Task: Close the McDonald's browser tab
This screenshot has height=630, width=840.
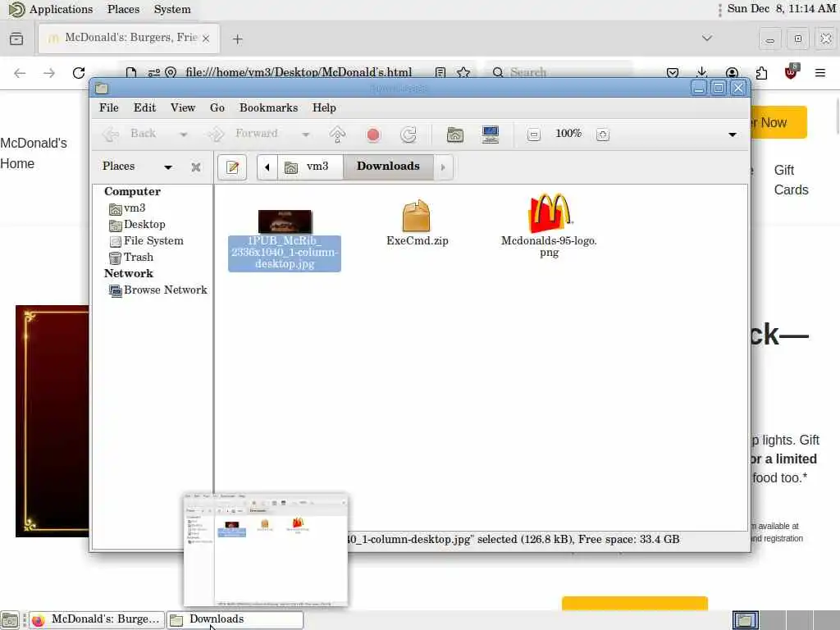Action: coord(206,39)
